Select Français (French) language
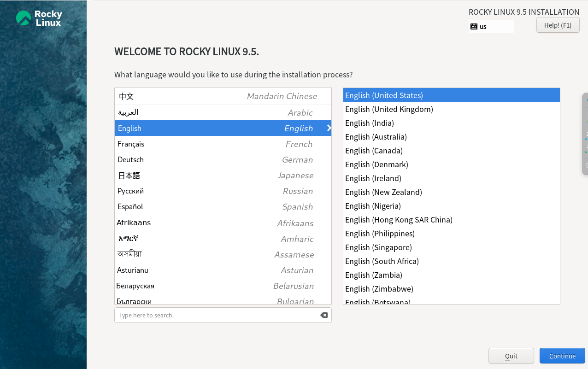Screen dimensions: 588x369 click(x=223, y=144)
